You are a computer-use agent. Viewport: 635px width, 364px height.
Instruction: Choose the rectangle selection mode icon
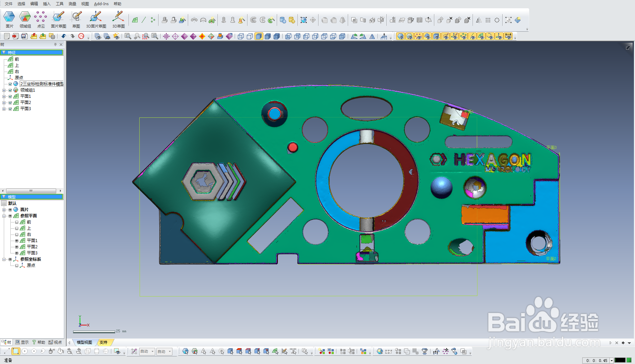[16, 351]
